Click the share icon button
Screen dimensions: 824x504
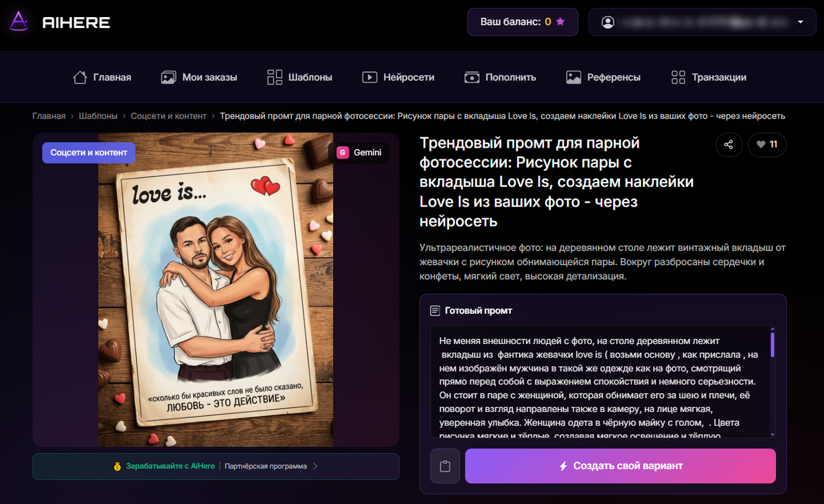tap(729, 145)
